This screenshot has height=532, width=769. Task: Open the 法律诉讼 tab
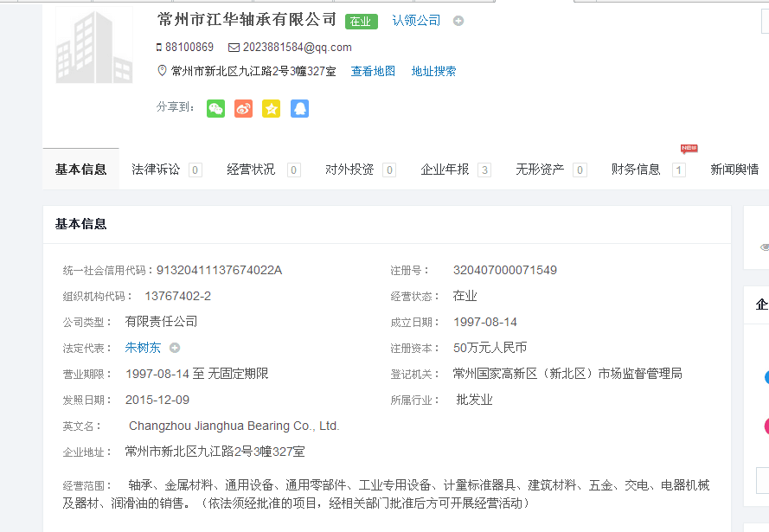point(157,170)
